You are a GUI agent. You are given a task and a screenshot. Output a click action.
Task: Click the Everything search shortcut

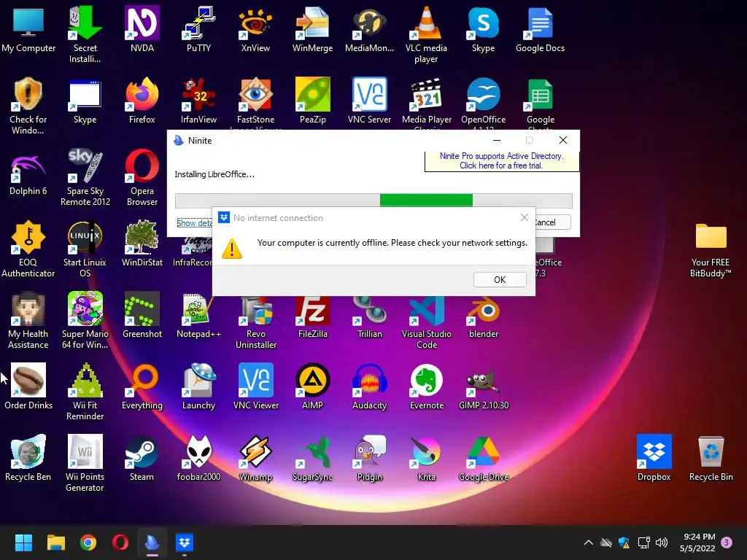tap(142, 386)
